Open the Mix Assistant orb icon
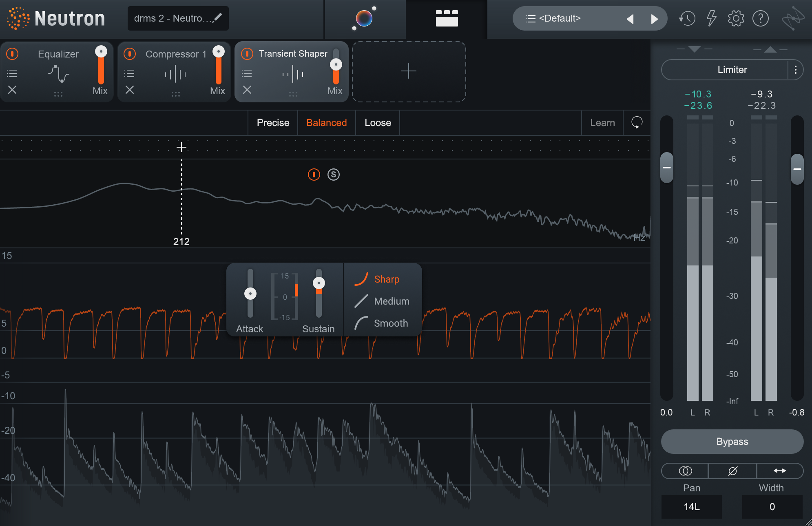Image resolution: width=812 pixels, height=526 pixels. (x=364, y=18)
